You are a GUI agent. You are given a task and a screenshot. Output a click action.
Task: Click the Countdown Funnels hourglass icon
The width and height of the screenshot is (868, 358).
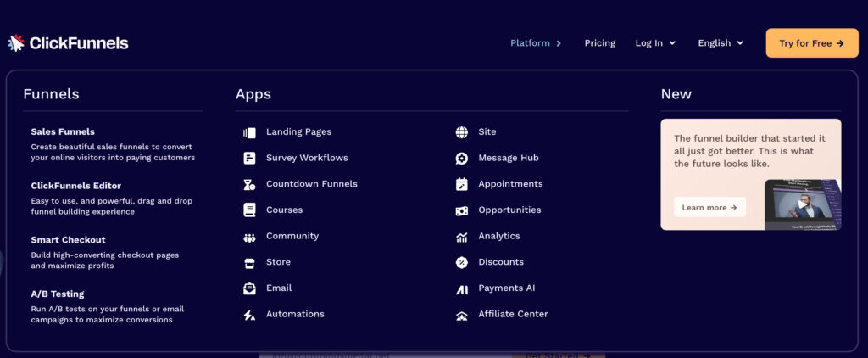click(x=250, y=185)
